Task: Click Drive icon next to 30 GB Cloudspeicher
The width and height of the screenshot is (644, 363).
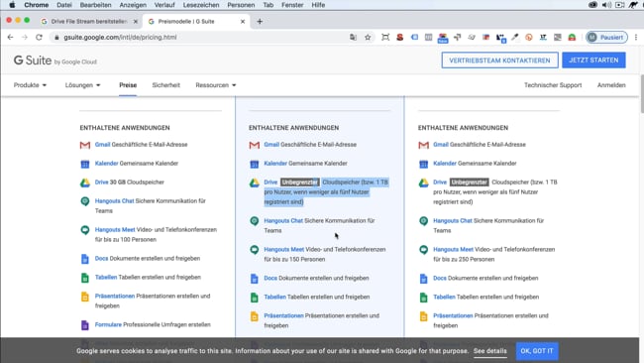Action: pos(85,182)
